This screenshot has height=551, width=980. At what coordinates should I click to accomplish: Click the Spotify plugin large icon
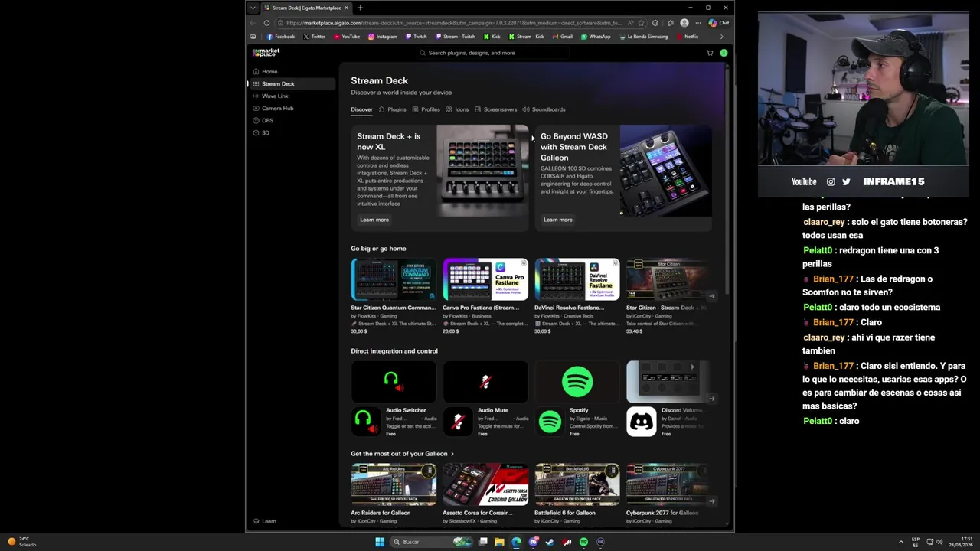pos(577,381)
